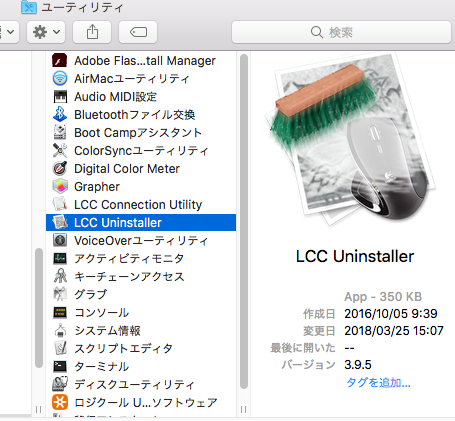455x421 pixels.
Task: Select the アクティビティモニタ icon
Action: pos(60,258)
